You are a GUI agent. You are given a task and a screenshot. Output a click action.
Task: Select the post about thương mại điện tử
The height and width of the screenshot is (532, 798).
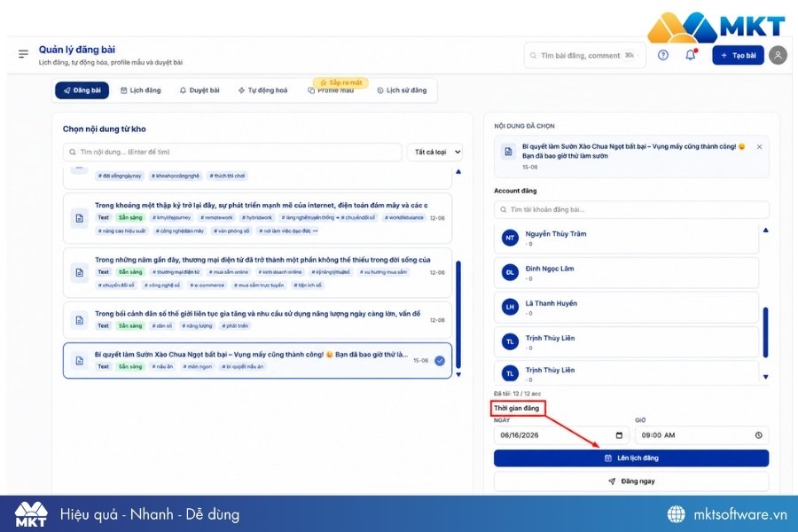[257, 272]
